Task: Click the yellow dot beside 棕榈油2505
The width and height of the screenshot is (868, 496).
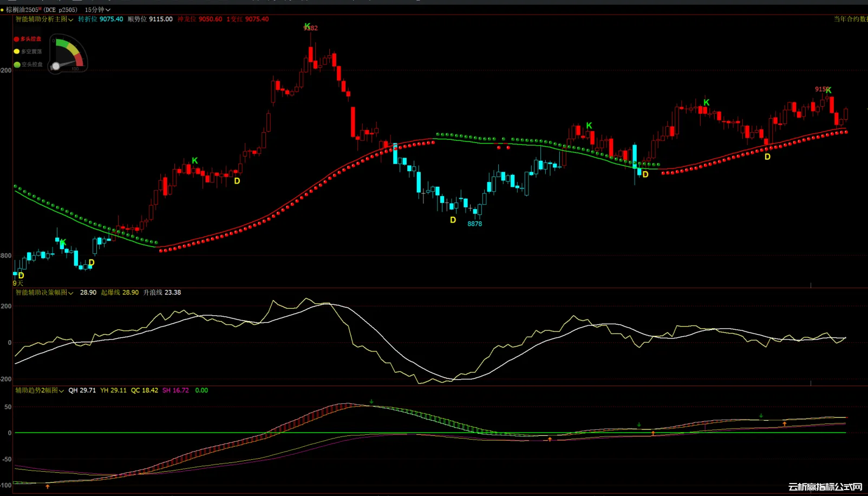Action: 2,10
